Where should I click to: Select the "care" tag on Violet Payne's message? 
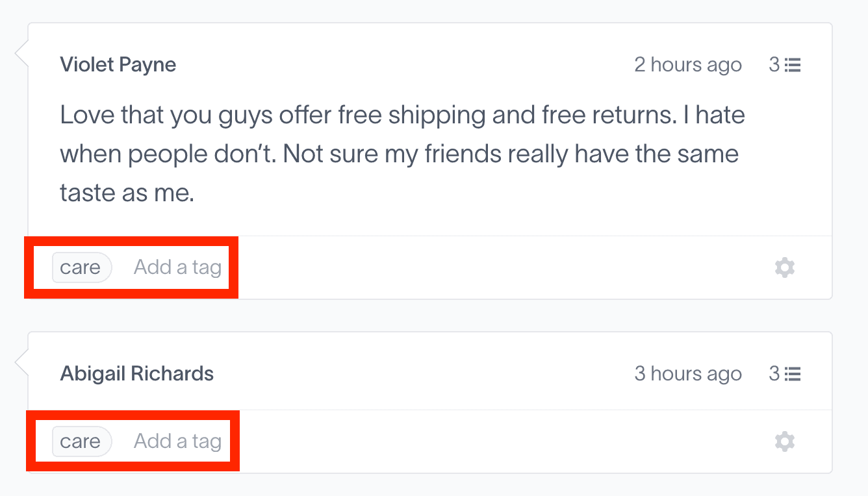(x=81, y=267)
